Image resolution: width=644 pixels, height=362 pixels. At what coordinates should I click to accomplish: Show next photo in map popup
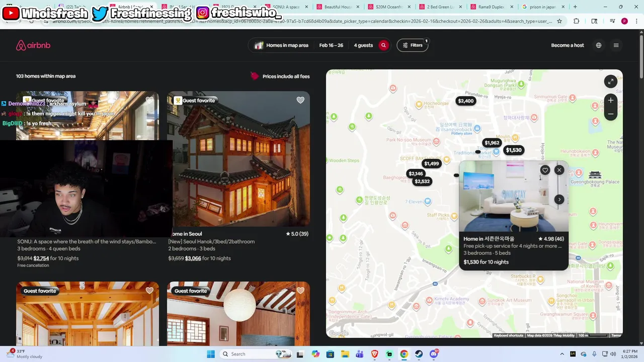(559, 200)
